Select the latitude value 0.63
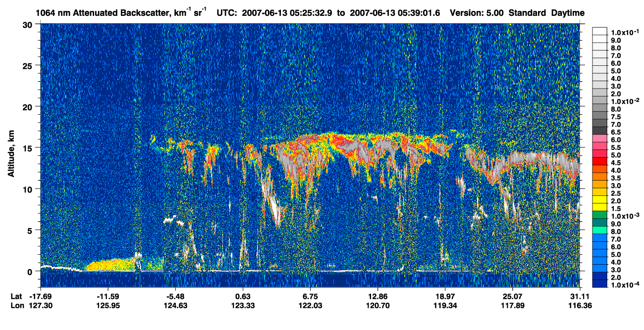Image resolution: width=644 pixels, height=330 pixels. pyautogui.click(x=243, y=296)
